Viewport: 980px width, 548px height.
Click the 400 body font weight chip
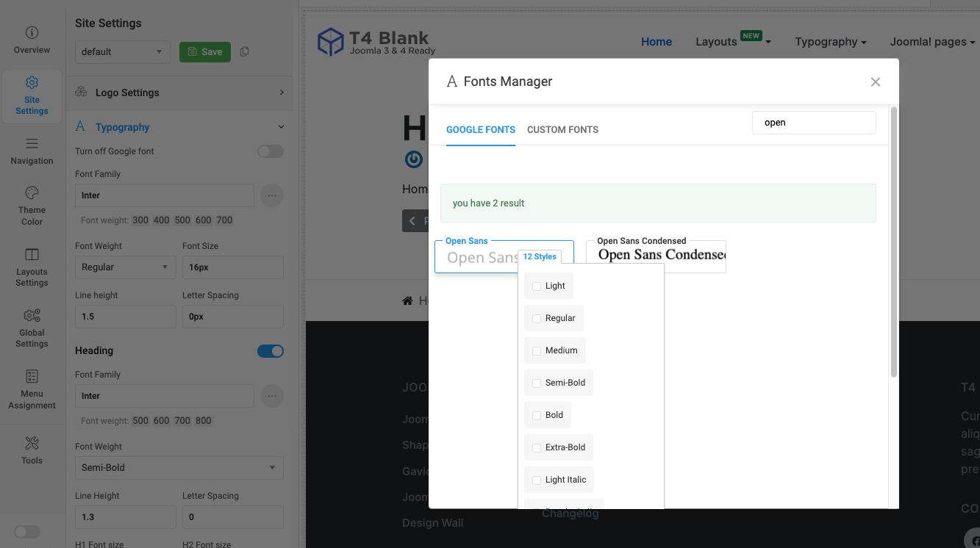coord(161,220)
